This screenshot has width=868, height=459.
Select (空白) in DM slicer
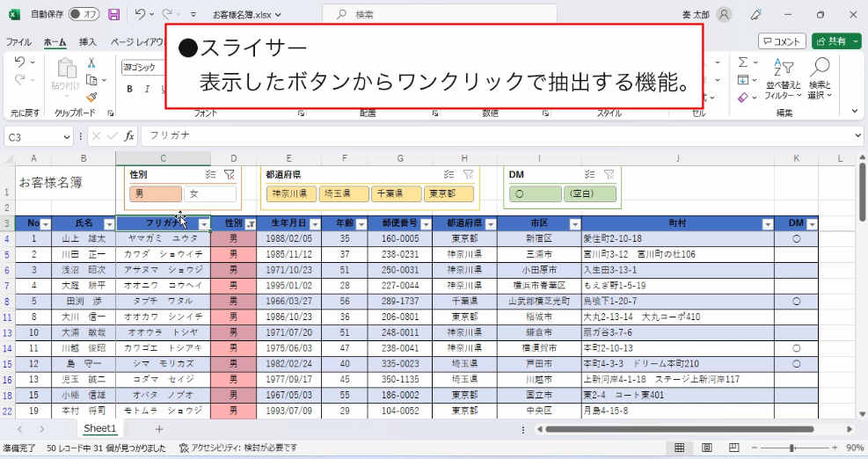point(590,193)
